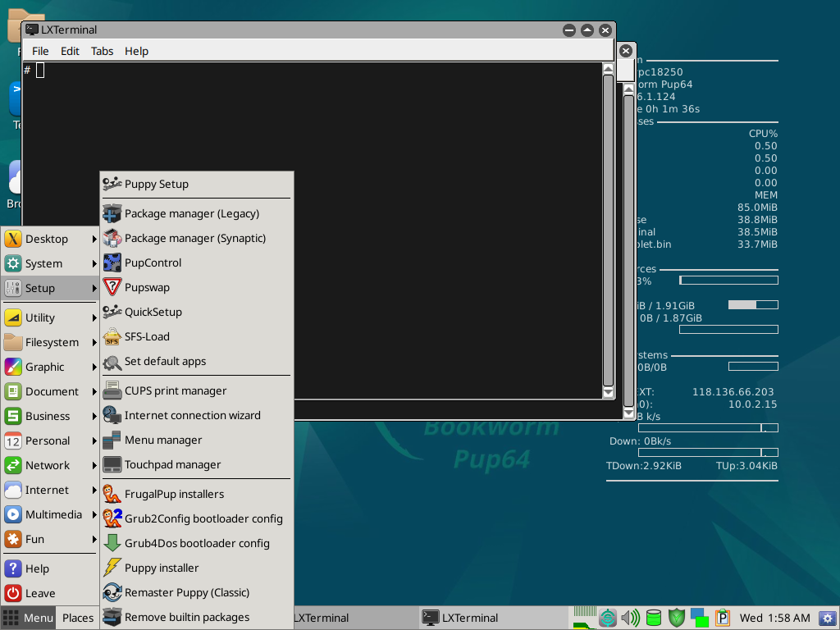Open Touchpad manager
The width and height of the screenshot is (840, 630).
197,464
